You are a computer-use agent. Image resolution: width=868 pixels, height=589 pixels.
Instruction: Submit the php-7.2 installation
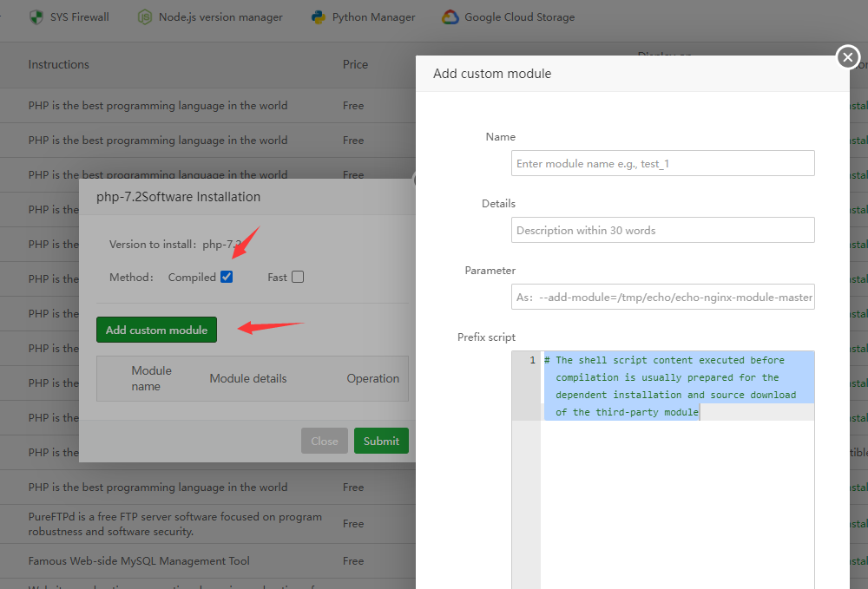tap(381, 441)
